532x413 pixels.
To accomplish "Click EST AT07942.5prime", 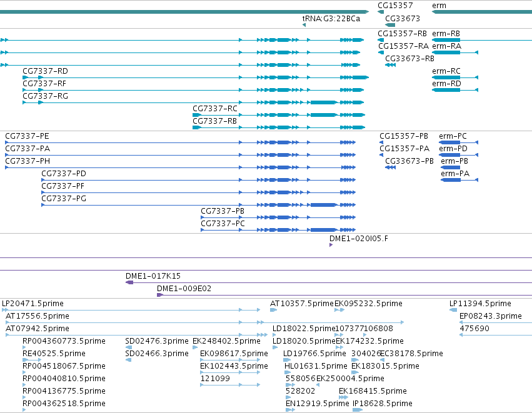I will tap(38, 329).
